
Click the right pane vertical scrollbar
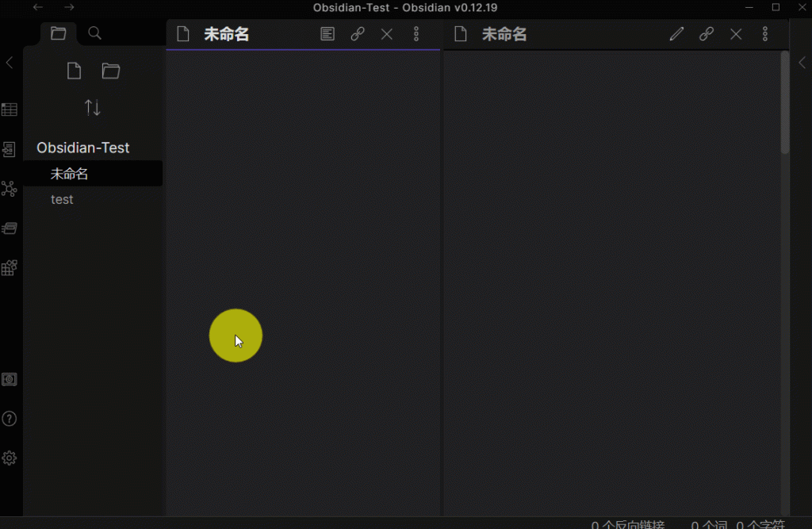[785, 102]
